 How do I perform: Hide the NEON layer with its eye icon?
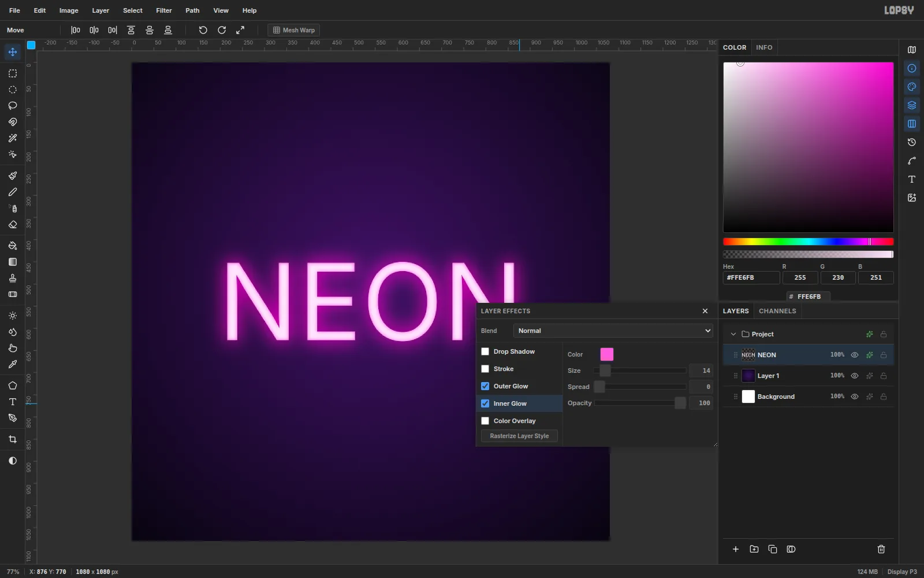click(x=855, y=355)
